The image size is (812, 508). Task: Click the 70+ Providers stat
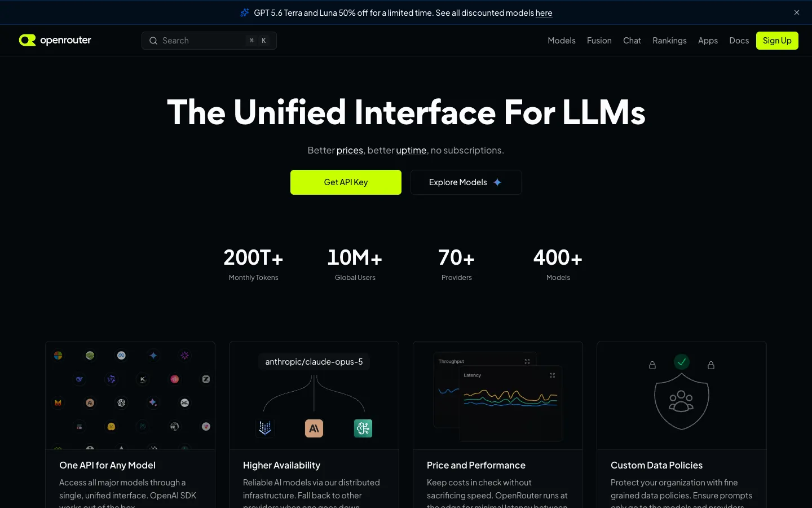[457, 264]
